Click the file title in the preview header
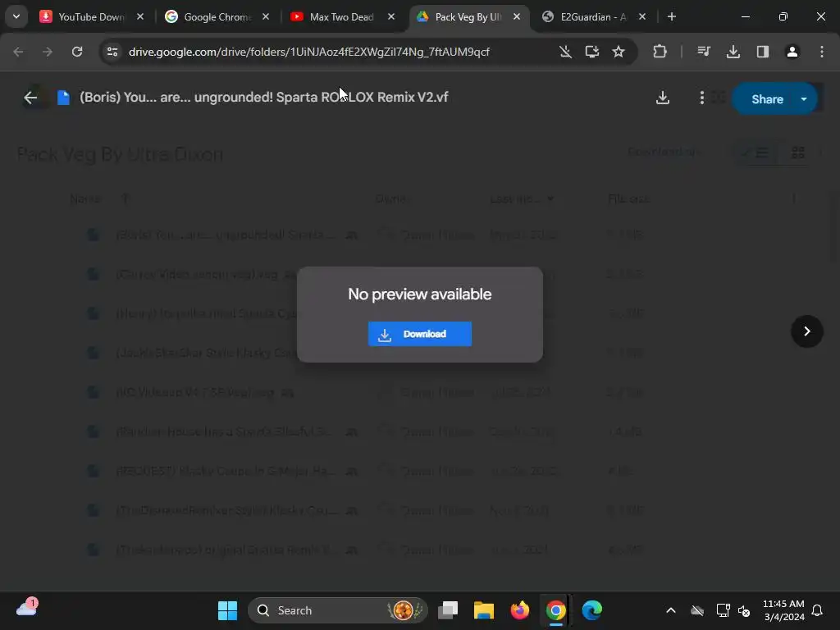 click(x=263, y=98)
